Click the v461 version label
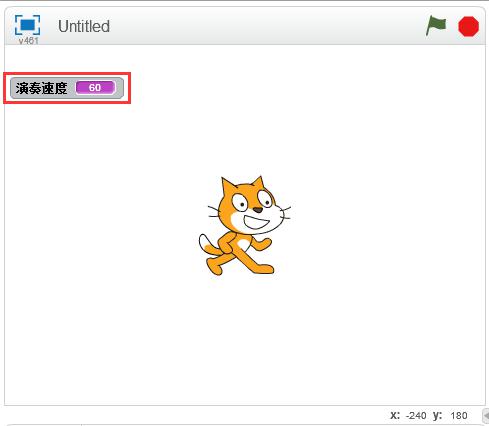The height and width of the screenshot is (426, 489). 28,41
